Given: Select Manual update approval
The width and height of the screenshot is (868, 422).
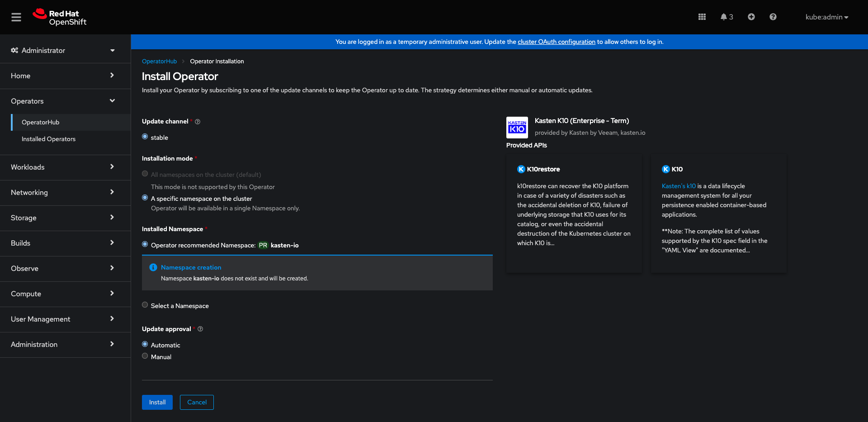Looking at the screenshot, I should click(x=145, y=356).
